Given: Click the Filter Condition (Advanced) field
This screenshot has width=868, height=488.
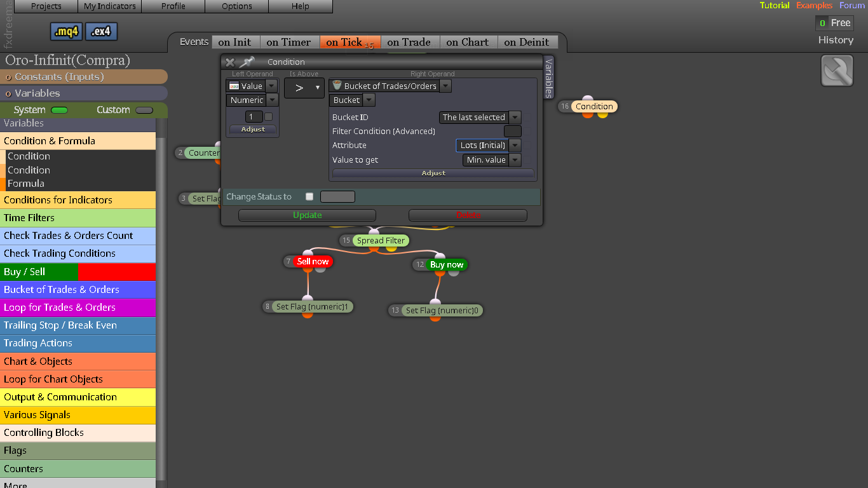Looking at the screenshot, I should (x=512, y=131).
